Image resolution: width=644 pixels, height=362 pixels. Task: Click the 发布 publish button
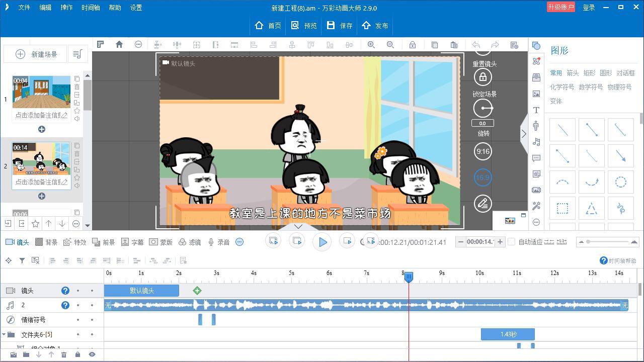(x=375, y=26)
